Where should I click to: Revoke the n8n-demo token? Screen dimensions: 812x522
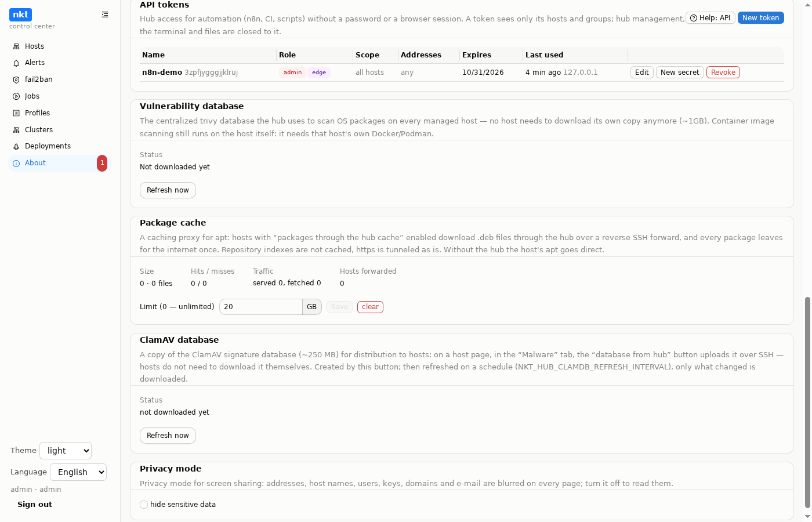(x=723, y=72)
